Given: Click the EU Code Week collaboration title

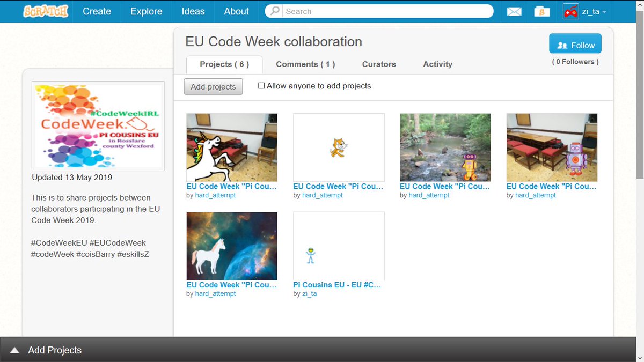Looking at the screenshot, I should pos(274,42).
